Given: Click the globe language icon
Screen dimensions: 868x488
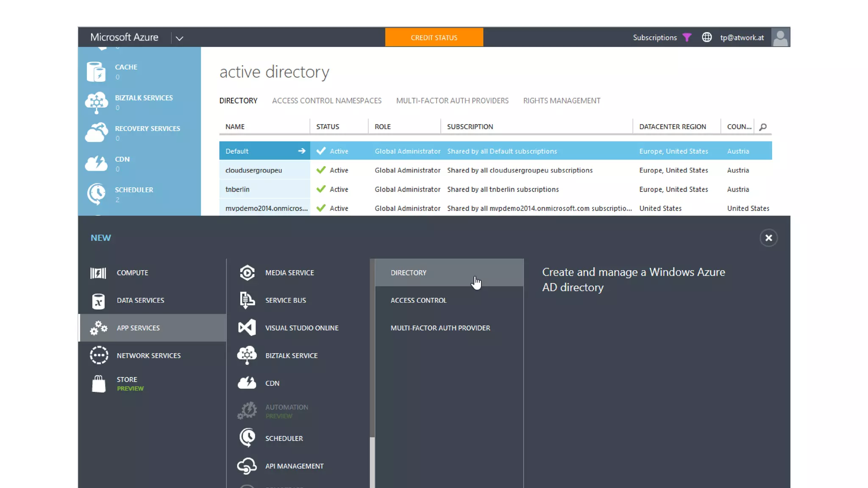Looking at the screenshot, I should click(707, 38).
